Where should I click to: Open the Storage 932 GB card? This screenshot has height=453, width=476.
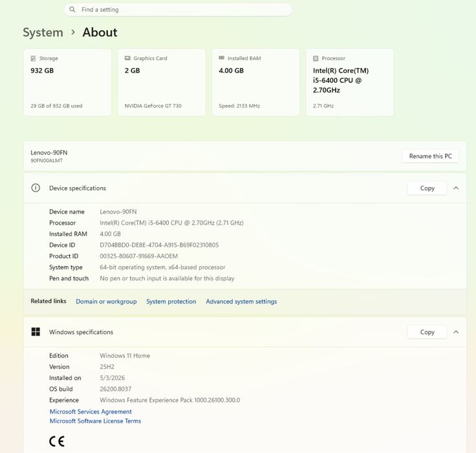click(x=67, y=82)
